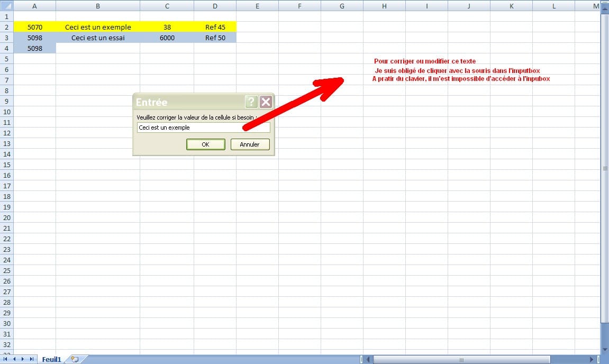The height and width of the screenshot is (364, 609).
Task: Click the vertical scrollbar down arrow
Action: tap(605, 350)
